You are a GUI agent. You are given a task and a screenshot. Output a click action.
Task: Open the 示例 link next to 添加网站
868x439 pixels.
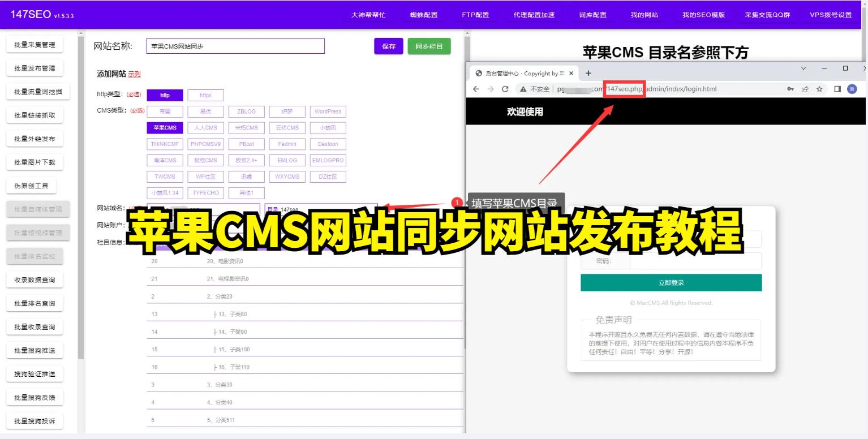click(x=134, y=74)
